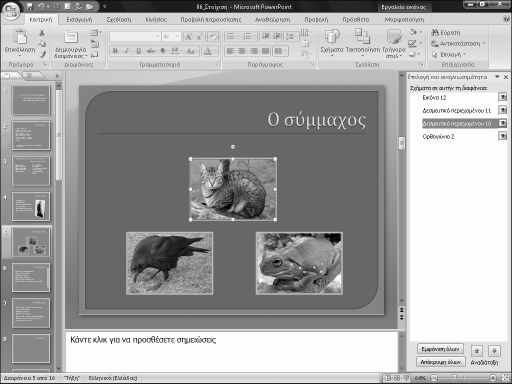Toggle Bold formatting
Screen dimensions: 512x384
pos(115,51)
